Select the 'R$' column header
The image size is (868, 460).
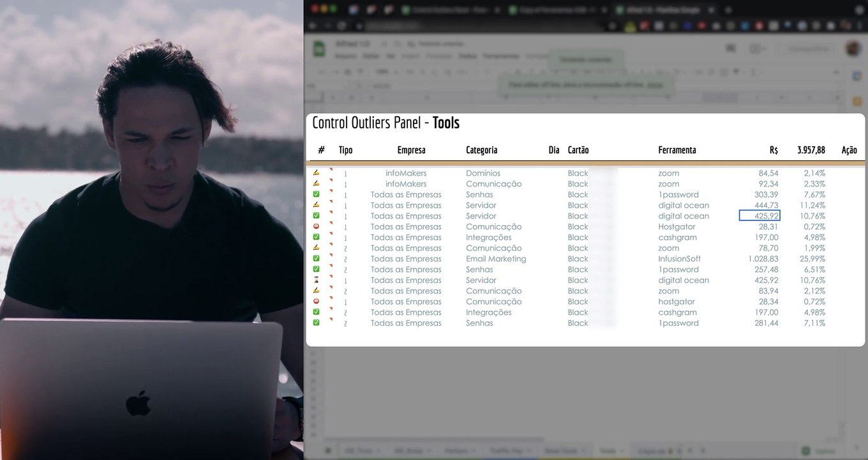tap(774, 150)
